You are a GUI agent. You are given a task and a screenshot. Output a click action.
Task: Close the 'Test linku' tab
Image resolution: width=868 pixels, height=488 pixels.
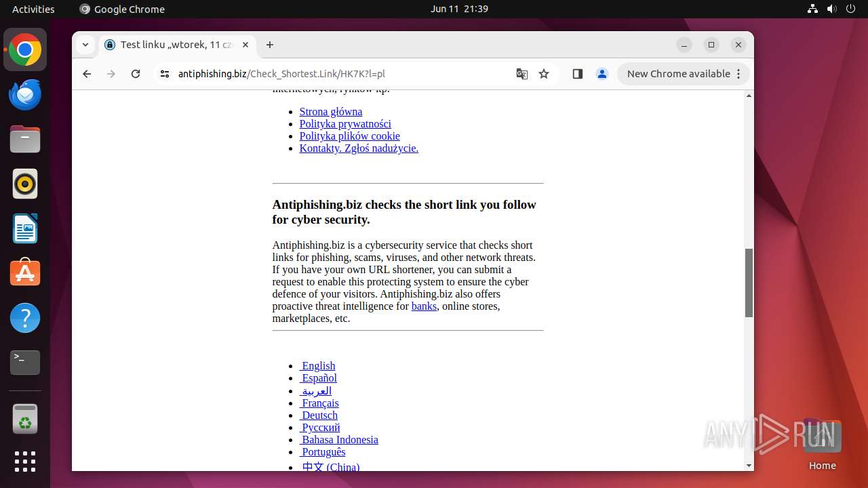245,45
